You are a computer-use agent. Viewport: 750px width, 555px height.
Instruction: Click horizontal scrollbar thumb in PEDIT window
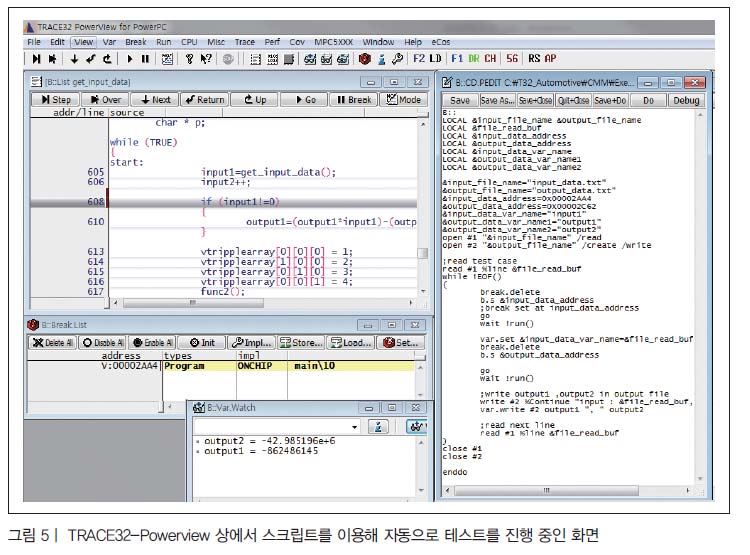546,490
